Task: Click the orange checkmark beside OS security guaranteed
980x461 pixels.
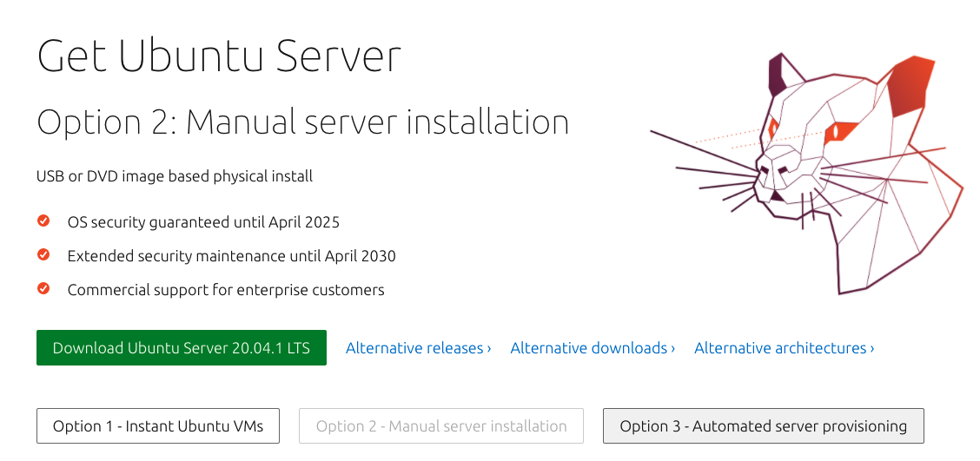Action: (43, 221)
